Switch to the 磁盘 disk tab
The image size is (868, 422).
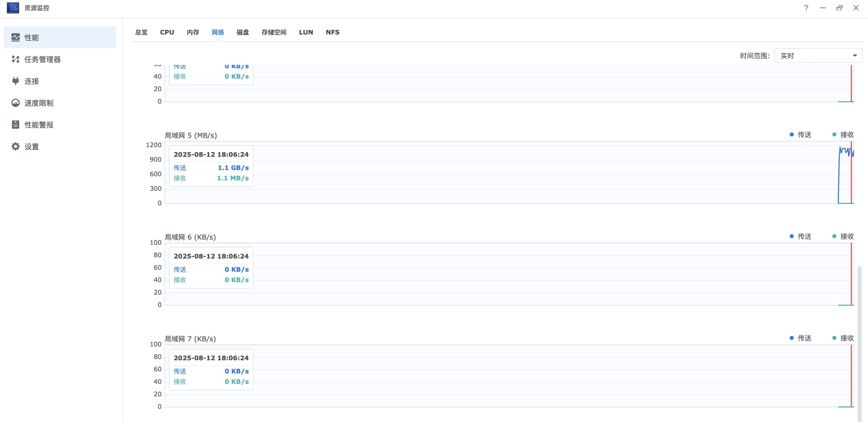(242, 32)
